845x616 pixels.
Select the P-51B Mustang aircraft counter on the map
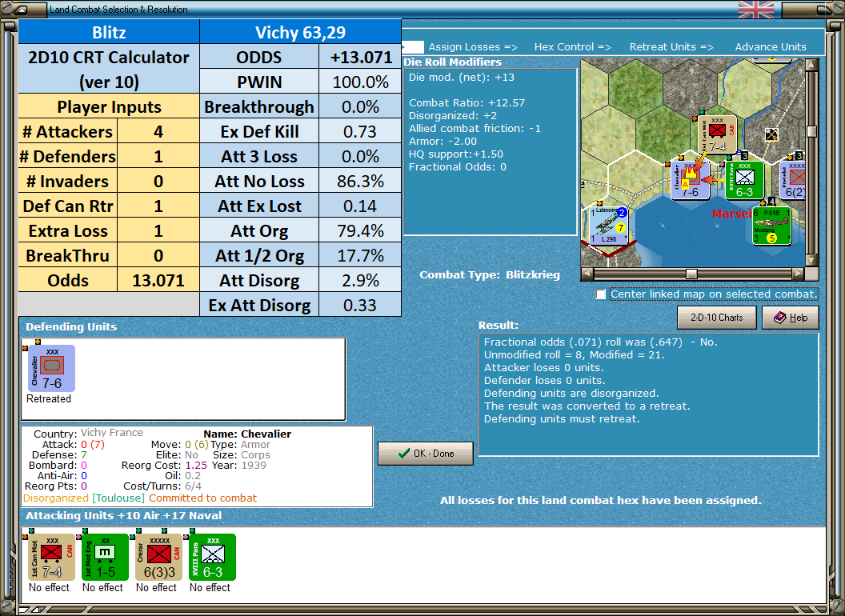click(x=771, y=226)
